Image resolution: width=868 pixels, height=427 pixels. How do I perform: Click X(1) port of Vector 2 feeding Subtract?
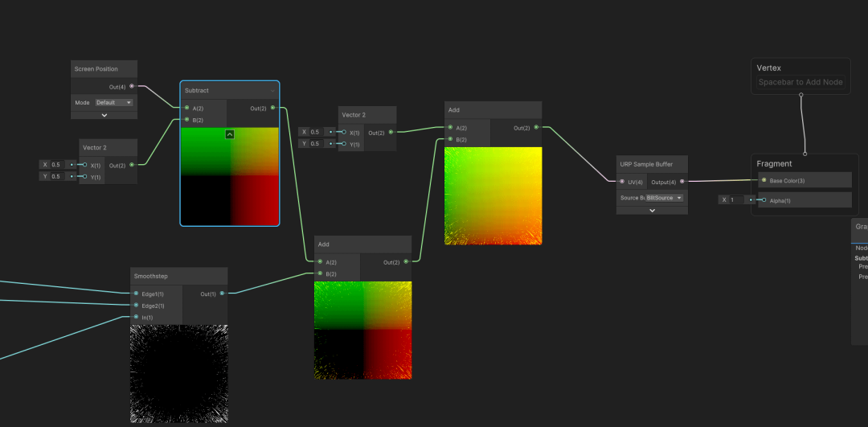[x=84, y=165]
